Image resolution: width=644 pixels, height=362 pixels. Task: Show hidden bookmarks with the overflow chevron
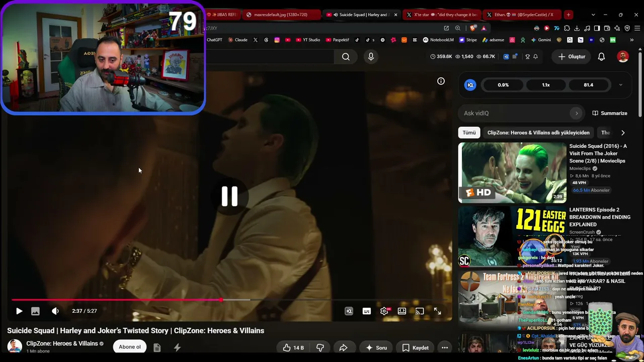pos(632,40)
